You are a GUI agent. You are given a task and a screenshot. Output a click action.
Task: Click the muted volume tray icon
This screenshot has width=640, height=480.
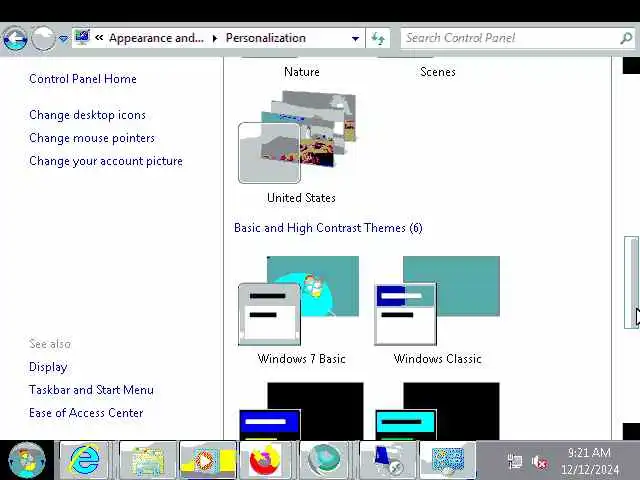coord(539,462)
